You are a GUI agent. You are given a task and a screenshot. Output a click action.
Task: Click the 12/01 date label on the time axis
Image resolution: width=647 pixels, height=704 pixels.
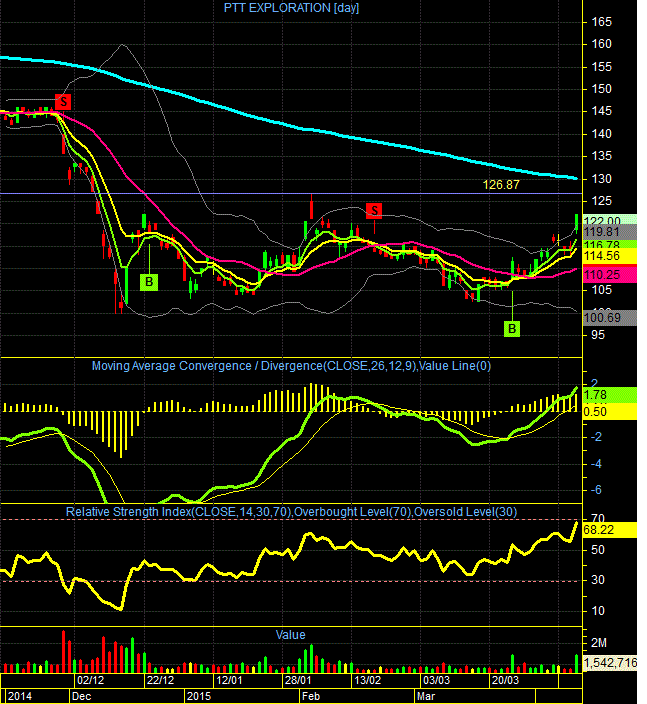(229, 680)
